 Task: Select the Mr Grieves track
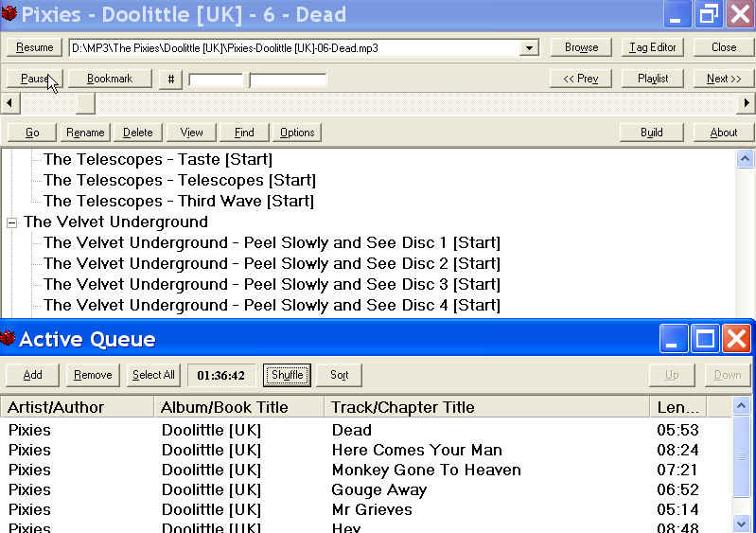[365, 509]
